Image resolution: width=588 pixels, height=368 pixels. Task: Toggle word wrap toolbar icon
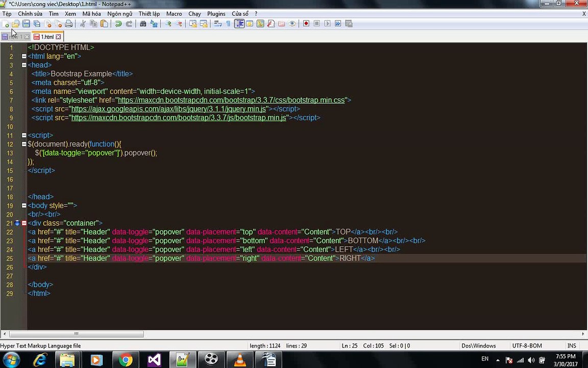click(x=218, y=24)
